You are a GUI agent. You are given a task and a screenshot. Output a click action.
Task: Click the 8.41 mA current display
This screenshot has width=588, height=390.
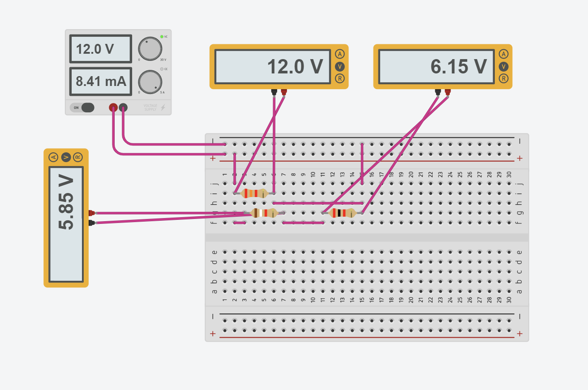tap(100, 81)
